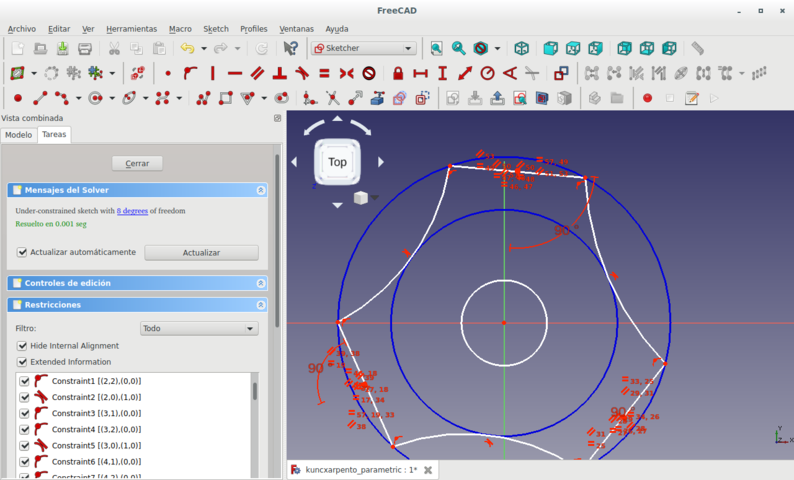Select the vertical constraint tool
Viewport: 794px width, 480px height.
pyautogui.click(x=212, y=73)
